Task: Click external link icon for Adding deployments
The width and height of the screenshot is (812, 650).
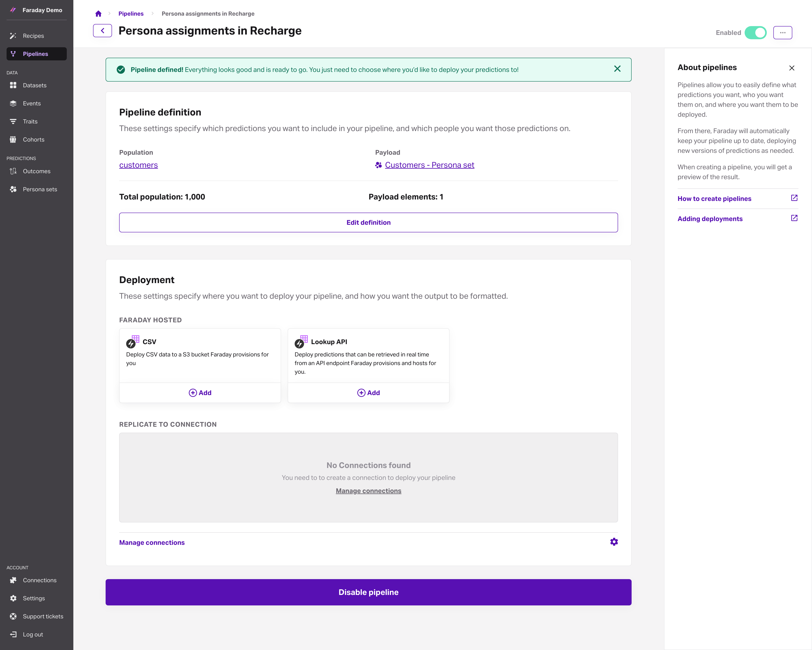Action: (794, 218)
